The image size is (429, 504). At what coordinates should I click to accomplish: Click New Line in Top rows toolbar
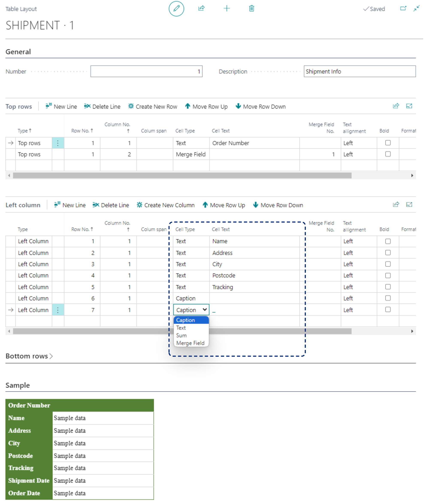coord(61,107)
